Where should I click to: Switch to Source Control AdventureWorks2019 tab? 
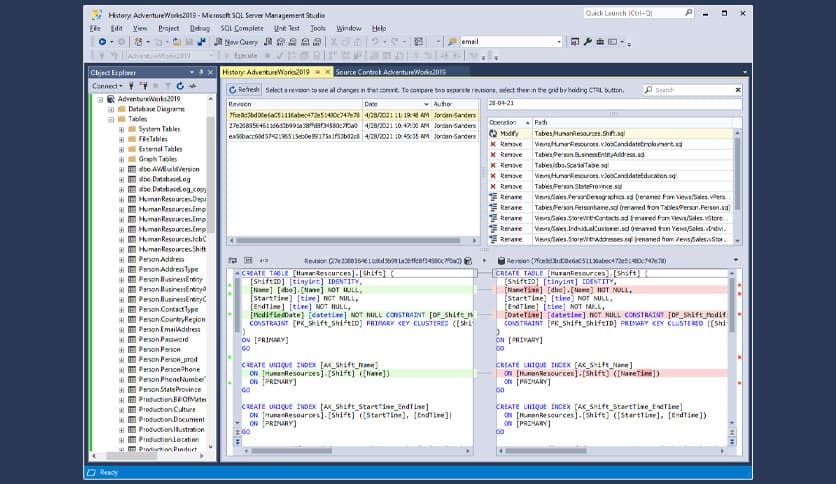[x=390, y=72]
